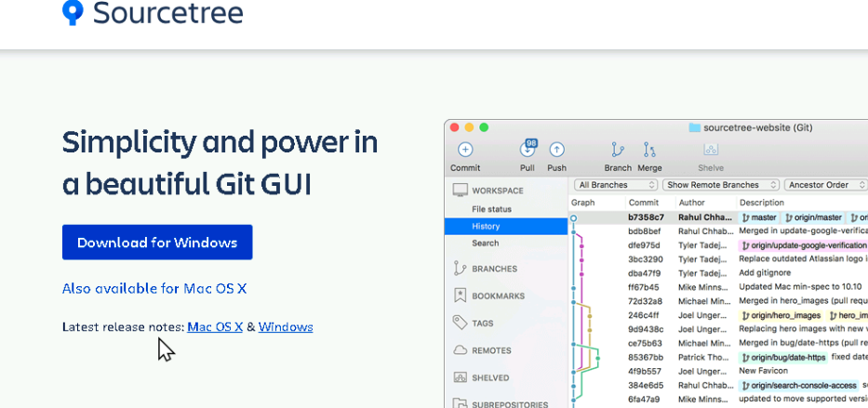The image size is (868, 408).
Task: Open Windows release notes link
Action: coord(286,327)
